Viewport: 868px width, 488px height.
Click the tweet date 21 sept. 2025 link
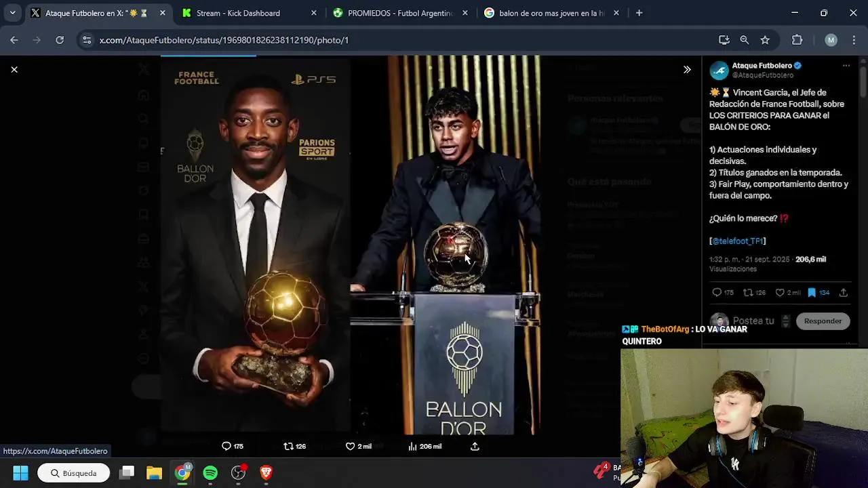pyautogui.click(x=749, y=259)
